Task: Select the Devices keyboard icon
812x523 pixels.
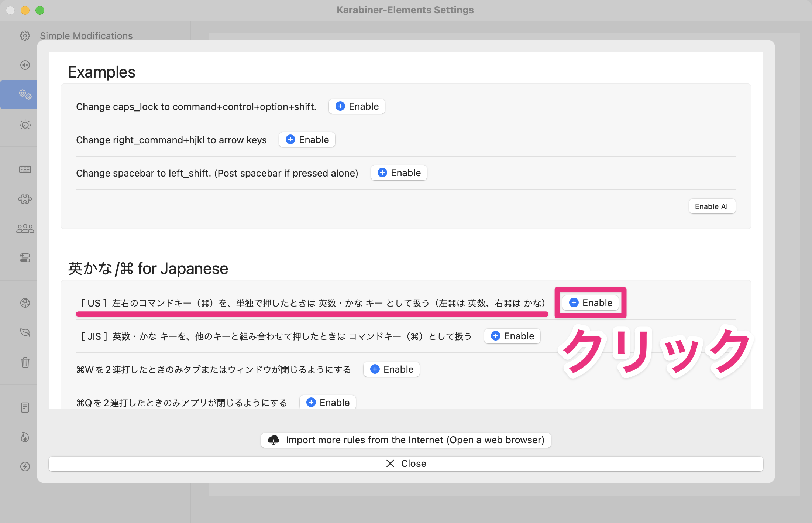Action: [25, 170]
